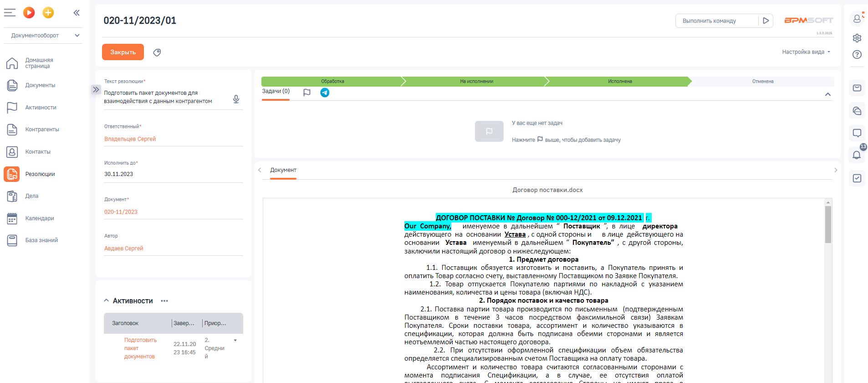Image resolution: width=868 pixels, height=383 pixels.
Task: Click the Закрыть button
Action: (x=123, y=52)
